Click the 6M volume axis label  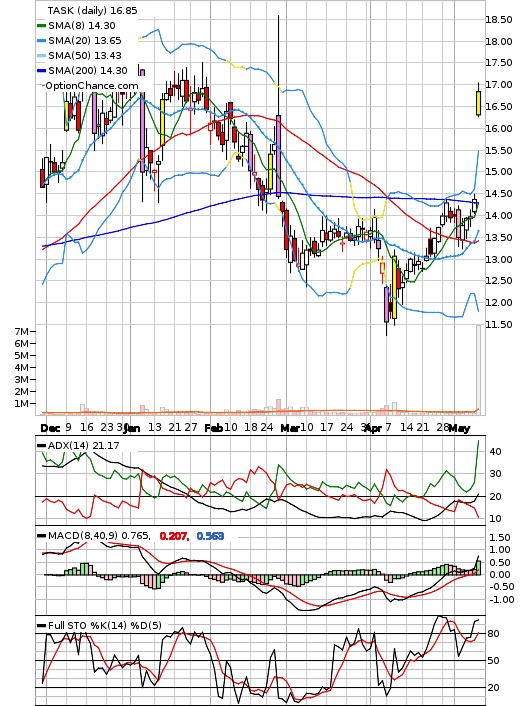click(22, 344)
